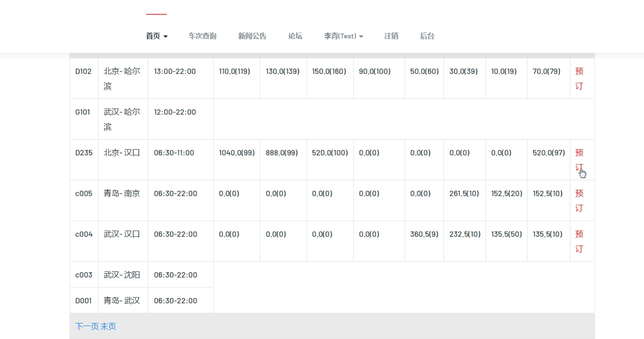Open the 论坛 nav item
644x339 pixels.
pyautogui.click(x=295, y=36)
